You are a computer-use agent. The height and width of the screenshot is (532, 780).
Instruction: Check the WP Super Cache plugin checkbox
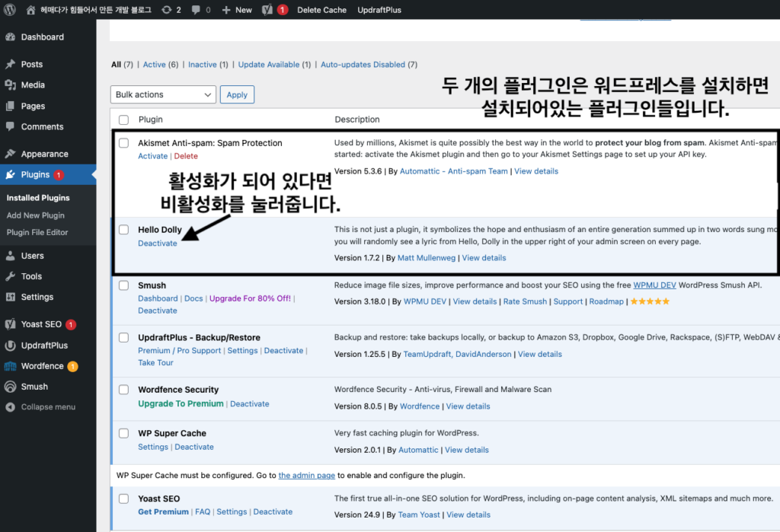pyautogui.click(x=124, y=434)
